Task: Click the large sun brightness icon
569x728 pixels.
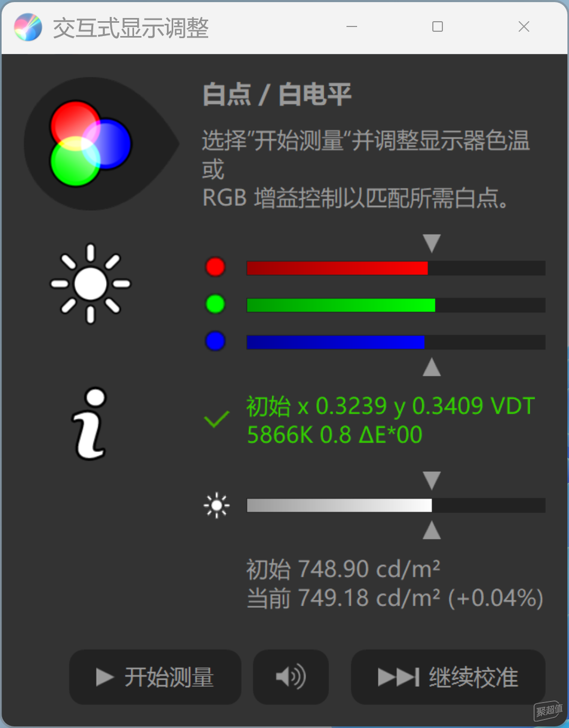Action: (91, 284)
